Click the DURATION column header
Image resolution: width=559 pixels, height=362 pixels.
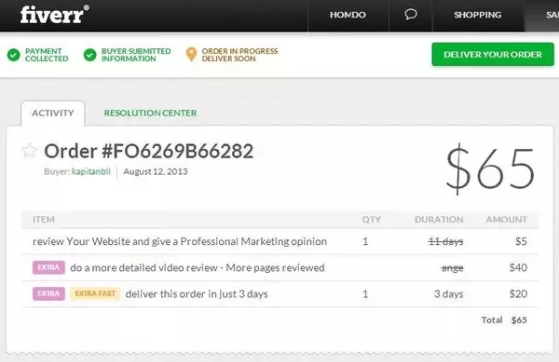439,219
